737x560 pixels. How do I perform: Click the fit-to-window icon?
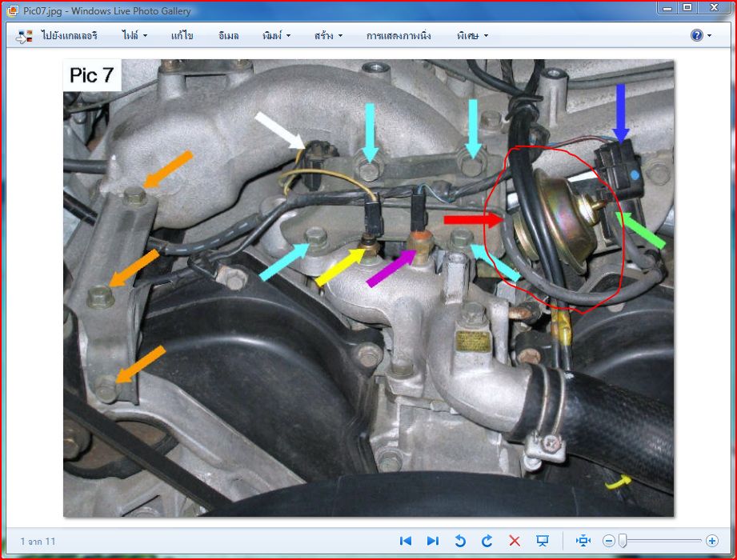coord(583,541)
